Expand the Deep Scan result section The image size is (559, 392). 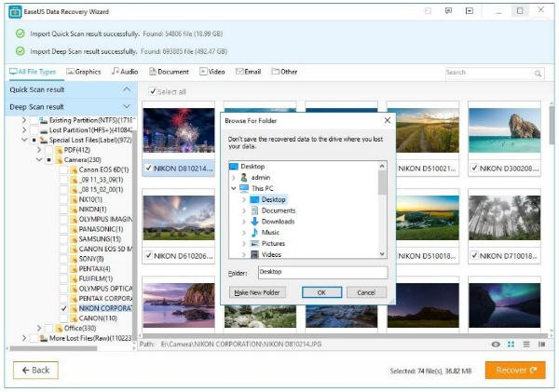click(127, 106)
